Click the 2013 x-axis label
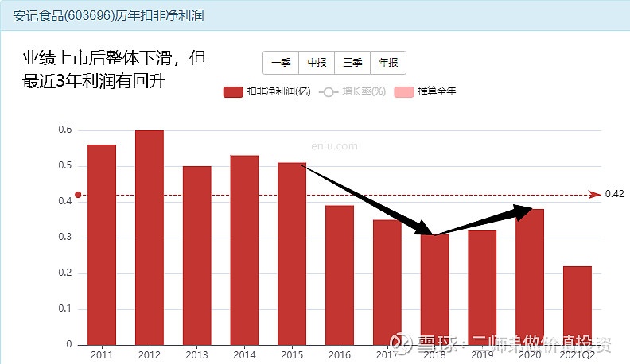The width and height of the screenshot is (630, 364). tap(197, 355)
